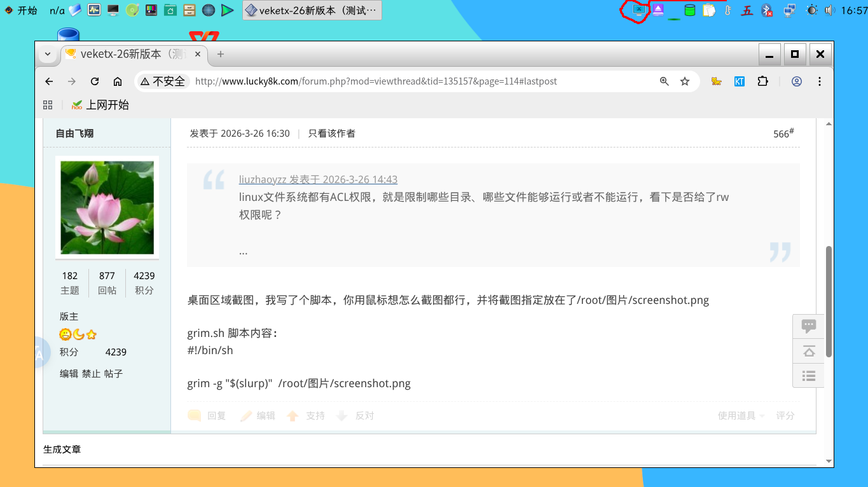
Task: Open Chrome's three-dot menu
Action: [820, 81]
